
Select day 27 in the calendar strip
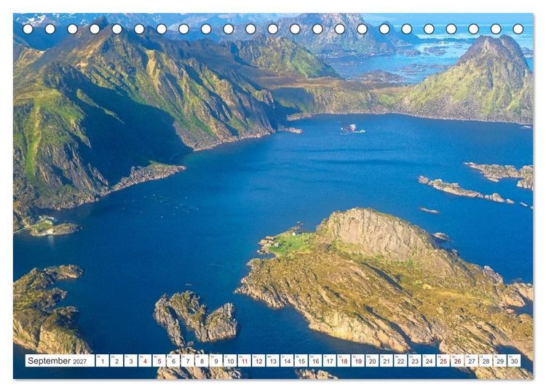tap(472, 361)
